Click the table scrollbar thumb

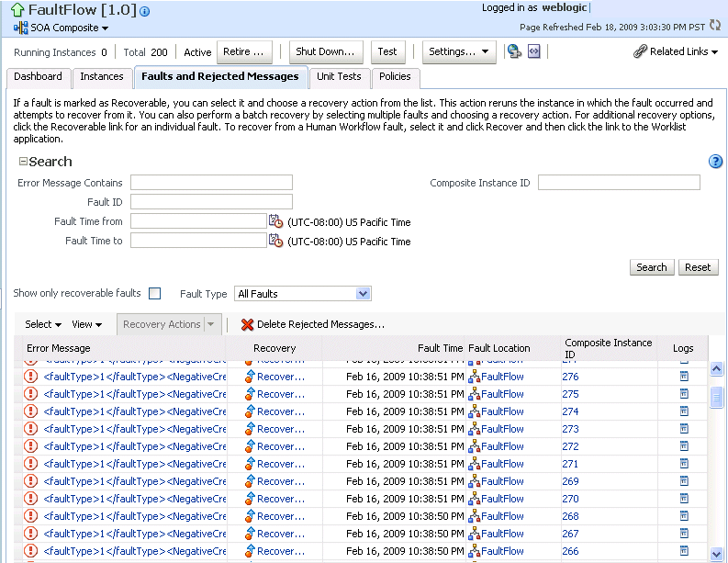coord(716,397)
